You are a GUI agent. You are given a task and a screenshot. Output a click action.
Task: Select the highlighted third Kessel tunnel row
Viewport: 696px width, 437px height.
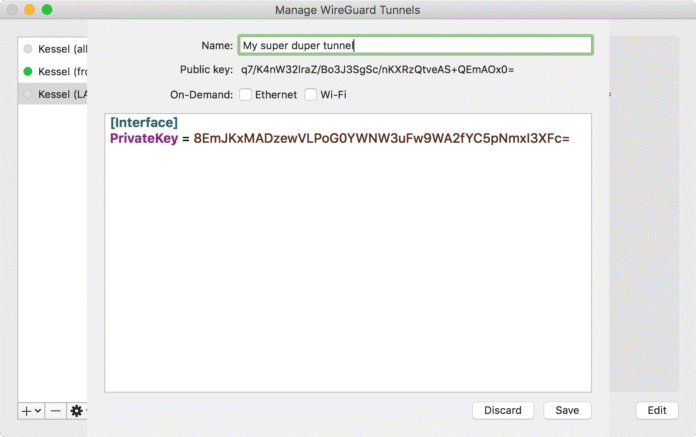pyautogui.click(x=62, y=93)
